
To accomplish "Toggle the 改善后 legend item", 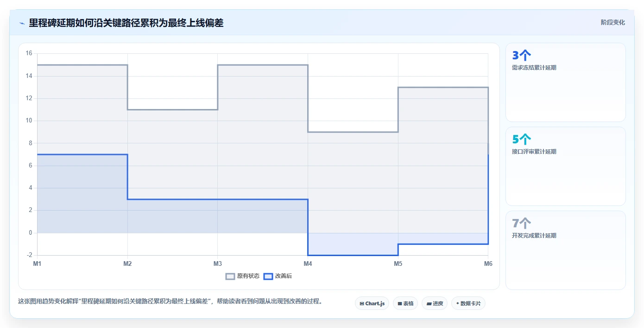I will click(x=278, y=276).
